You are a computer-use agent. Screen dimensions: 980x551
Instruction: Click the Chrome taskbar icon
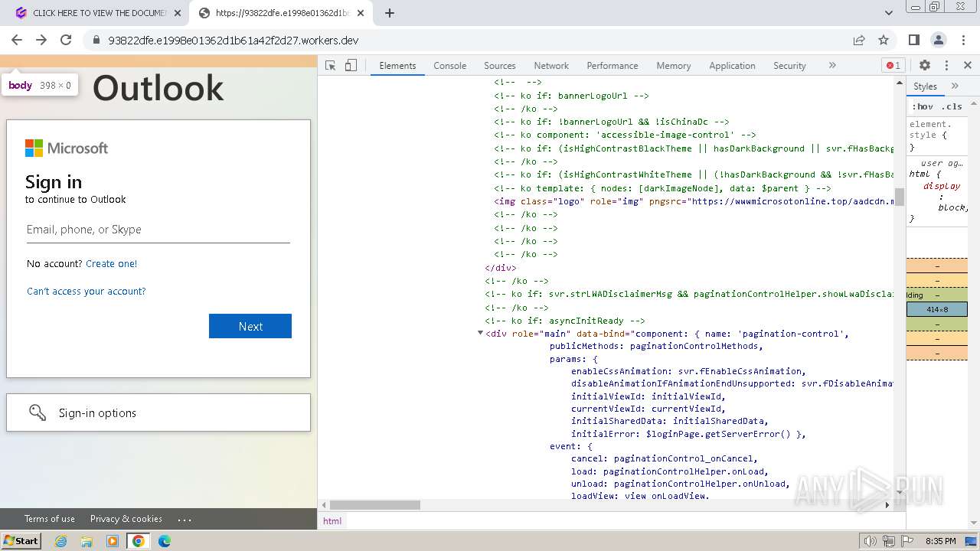coord(139,541)
